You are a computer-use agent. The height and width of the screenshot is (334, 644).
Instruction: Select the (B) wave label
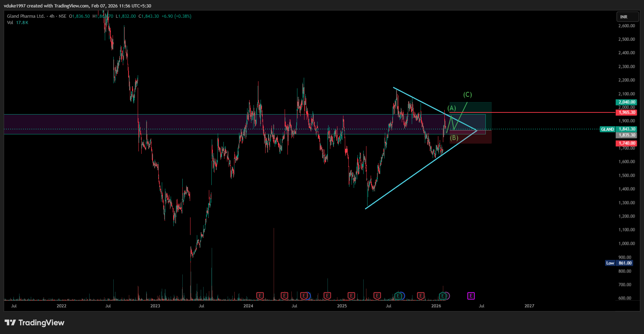click(454, 138)
